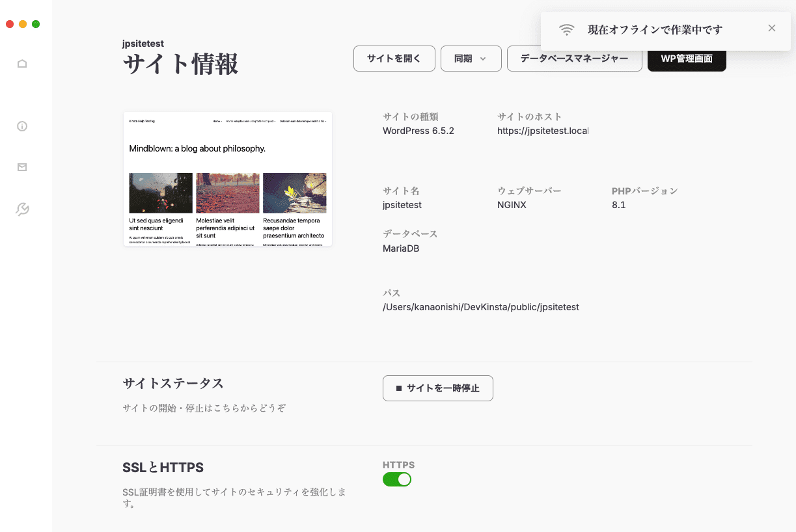The image size is (796, 532).
Task: Disable the HTTPS toggle
Action: (x=397, y=479)
